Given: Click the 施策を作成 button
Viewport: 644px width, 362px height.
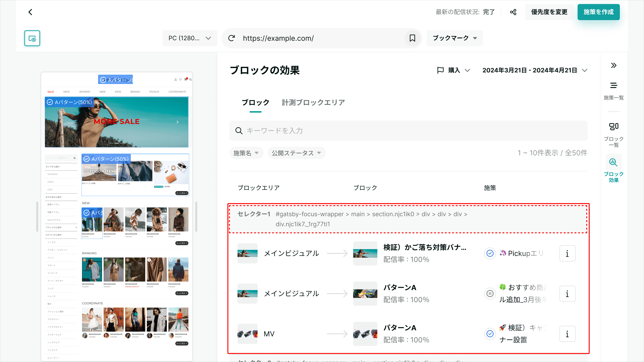Looking at the screenshot, I should pyautogui.click(x=598, y=12).
